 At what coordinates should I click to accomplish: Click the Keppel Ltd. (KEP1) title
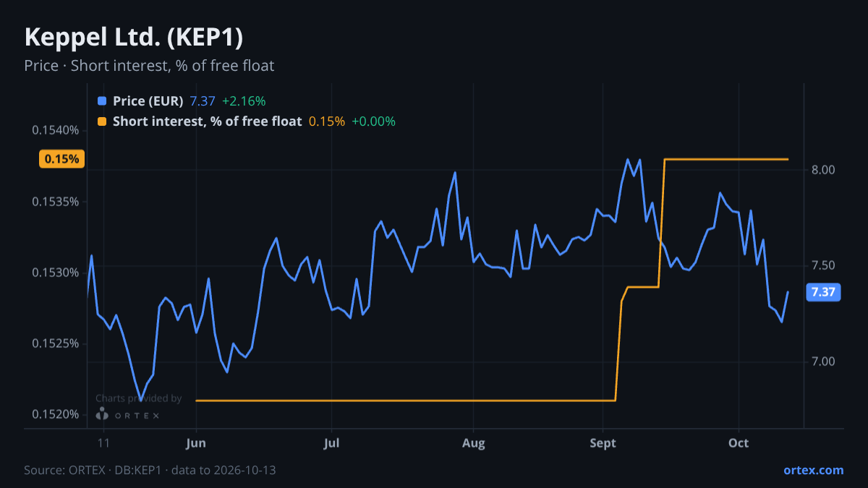[133, 38]
